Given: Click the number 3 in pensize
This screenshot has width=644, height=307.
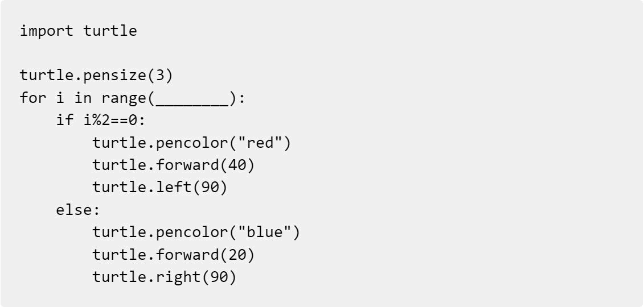Looking at the screenshot, I should 160,76.
